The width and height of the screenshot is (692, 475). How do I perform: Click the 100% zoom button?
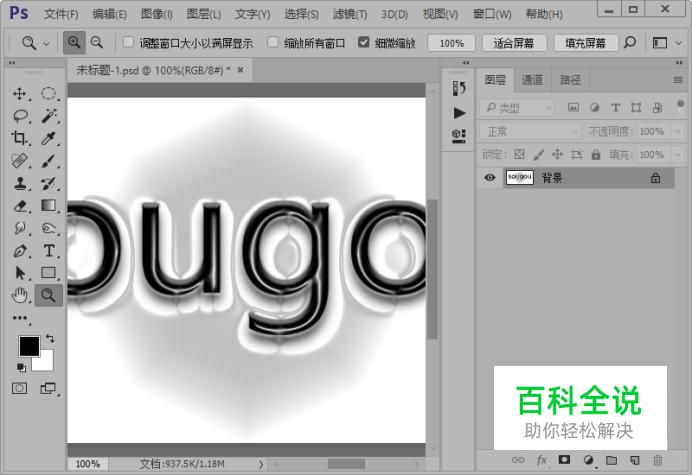(x=451, y=43)
